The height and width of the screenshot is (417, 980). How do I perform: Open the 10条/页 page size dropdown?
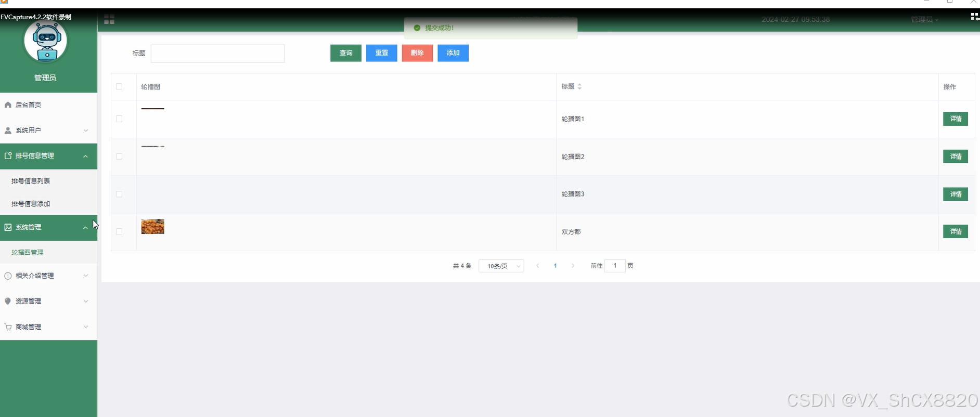pyautogui.click(x=501, y=266)
